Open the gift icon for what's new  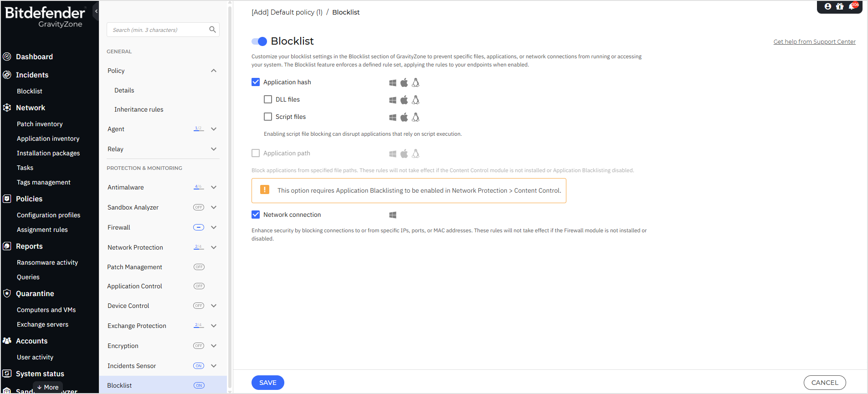pos(839,6)
